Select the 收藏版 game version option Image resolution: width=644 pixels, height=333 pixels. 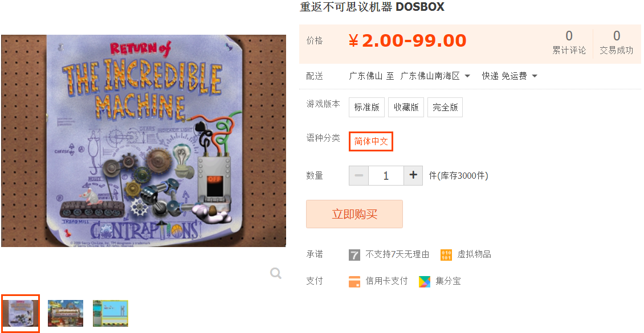(x=406, y=108)
